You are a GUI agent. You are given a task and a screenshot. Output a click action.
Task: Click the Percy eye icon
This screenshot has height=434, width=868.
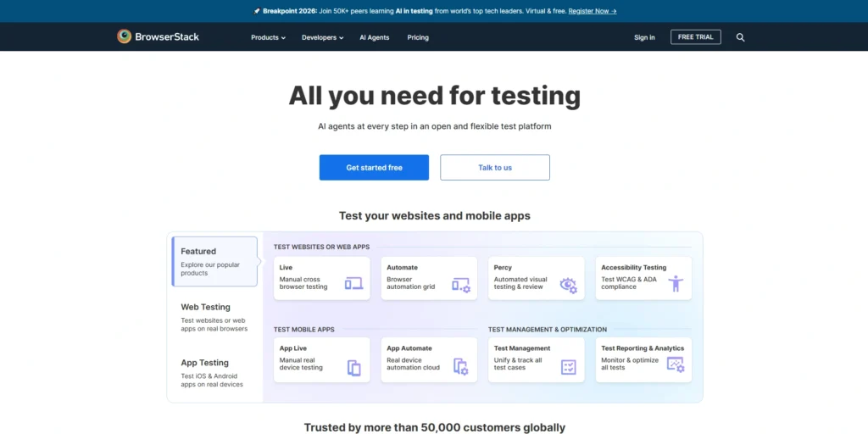click(x=568, y=285)
